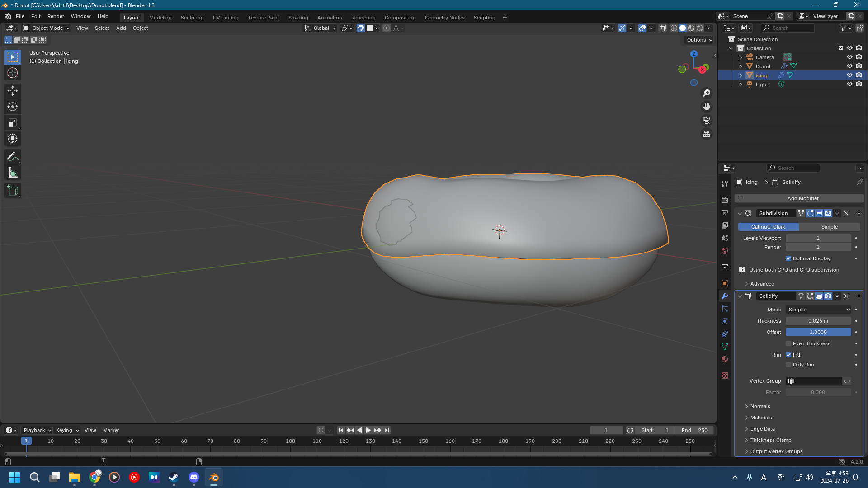This screenshot has height=488, width=868.
Task: Click the camera view button in viewport
Action: pyautogui.click(x=706, y=121)
